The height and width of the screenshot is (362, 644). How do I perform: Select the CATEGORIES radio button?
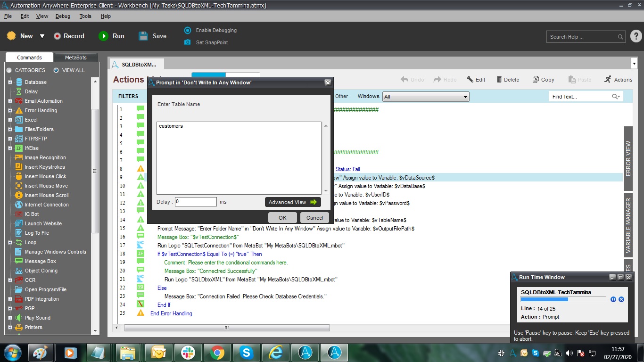[x=9, y=70]
